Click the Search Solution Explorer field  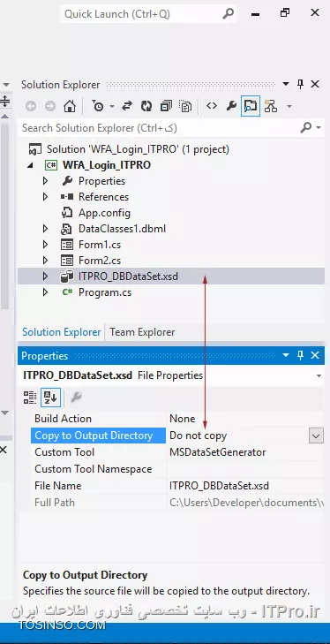(158, 128)
